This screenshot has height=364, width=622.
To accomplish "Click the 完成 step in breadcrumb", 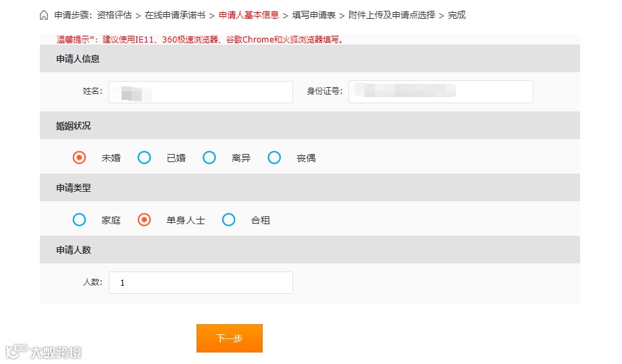I will [457, 15].
